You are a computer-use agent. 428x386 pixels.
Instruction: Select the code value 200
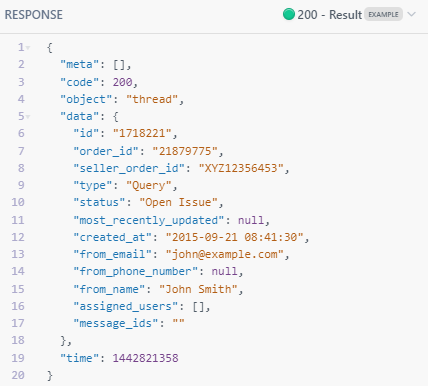(x=122, y=82)
